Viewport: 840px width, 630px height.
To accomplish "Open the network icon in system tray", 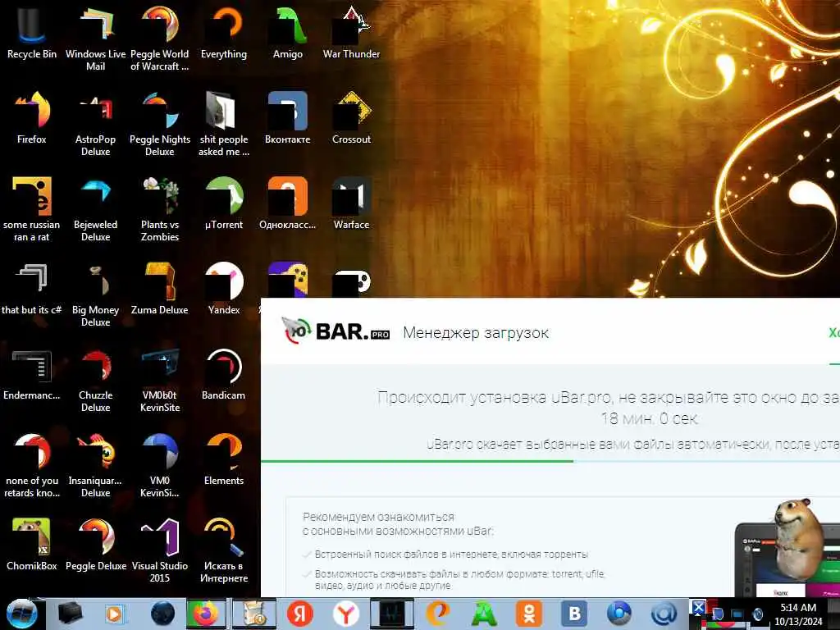I will click(x=737, y=614).
